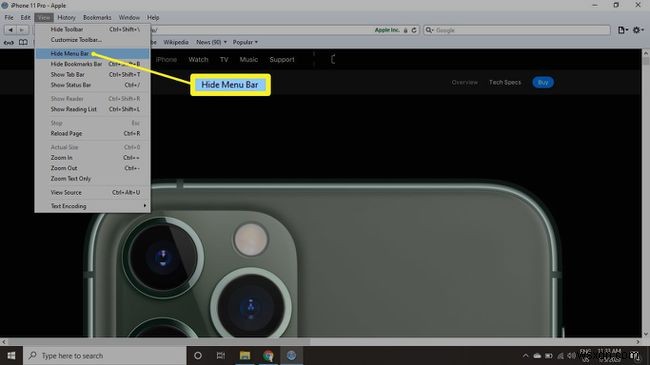650x365 pixels.
Task: Select Hide Menu Bar option
Action: click(x=92, y=54)
